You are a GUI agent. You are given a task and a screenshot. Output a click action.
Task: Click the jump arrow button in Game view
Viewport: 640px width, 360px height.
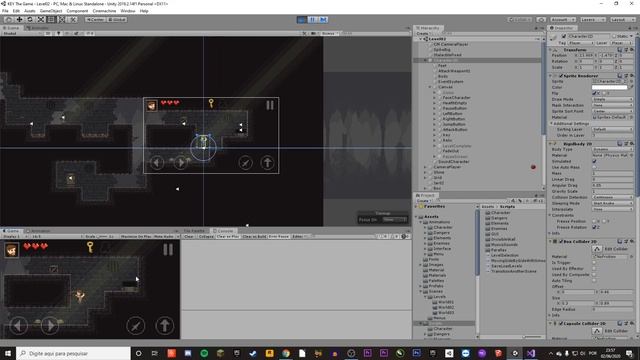click(x=164, y=325)
